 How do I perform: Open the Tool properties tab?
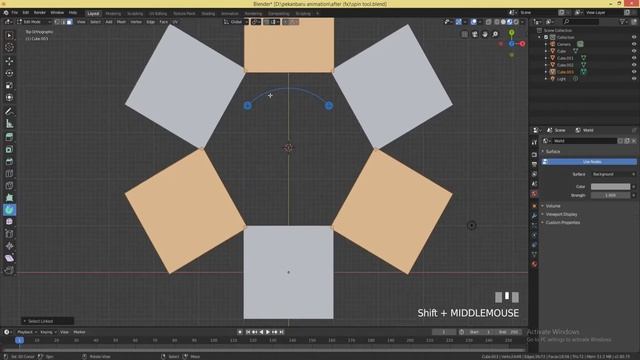pyautogui.click(x=534, y=142)
